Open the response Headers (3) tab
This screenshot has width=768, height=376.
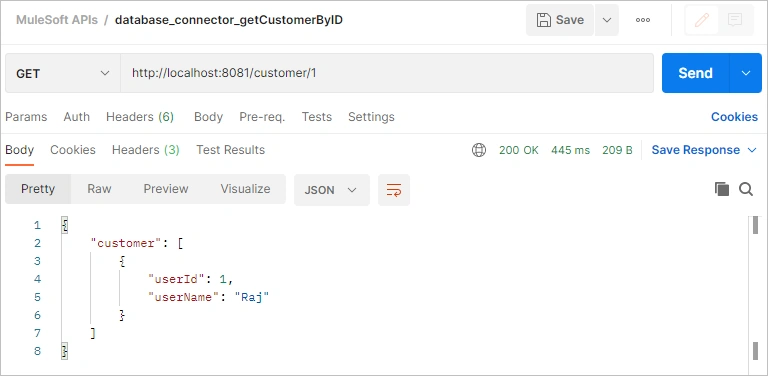(146, 150)
